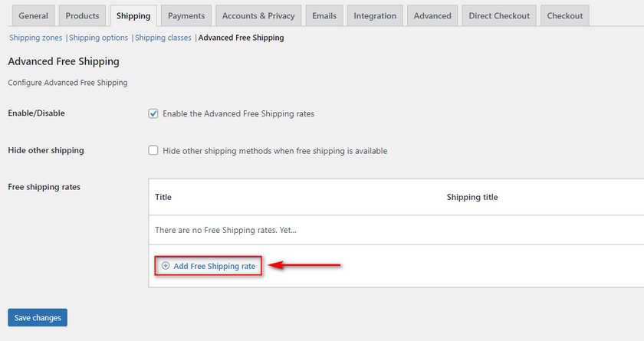Open the Accounts & Privacy tab
This screenshot has width=644, height=341.
(x=258, y=15)
